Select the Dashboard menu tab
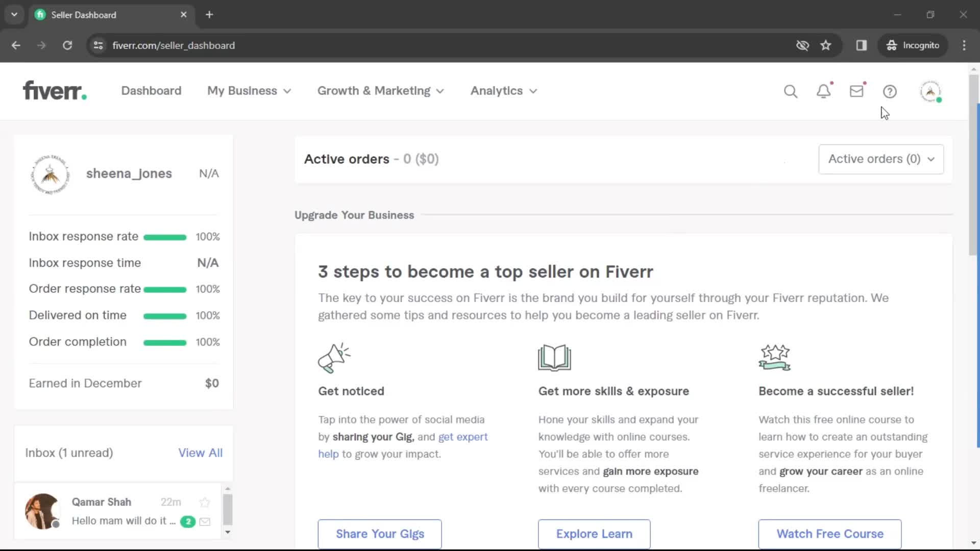The height and width of the screenshot is (551, 980). click(151, 90)
